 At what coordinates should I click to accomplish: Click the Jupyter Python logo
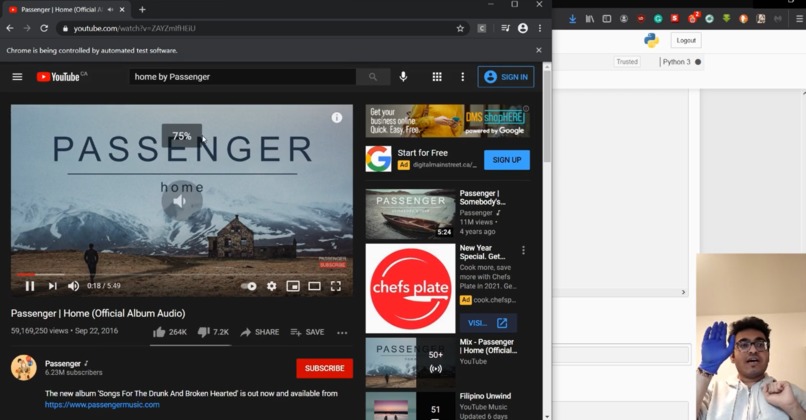(x=651, y=40)
